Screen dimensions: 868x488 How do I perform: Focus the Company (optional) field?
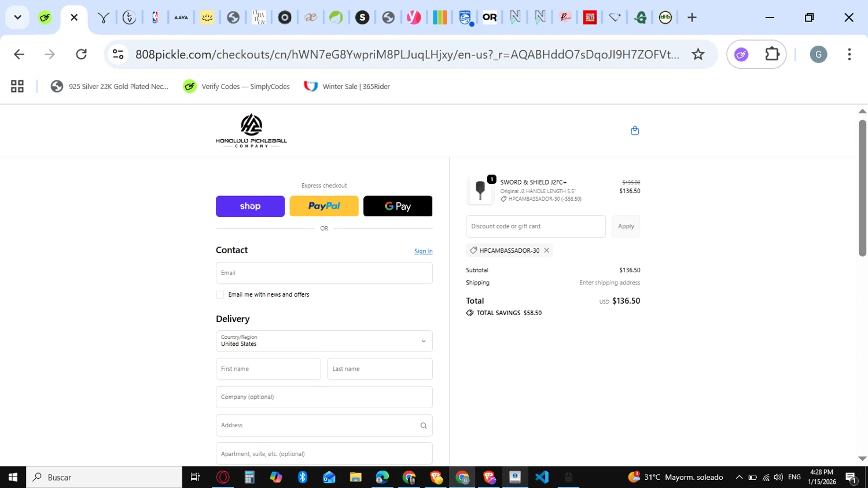click(x=324, y=397)
